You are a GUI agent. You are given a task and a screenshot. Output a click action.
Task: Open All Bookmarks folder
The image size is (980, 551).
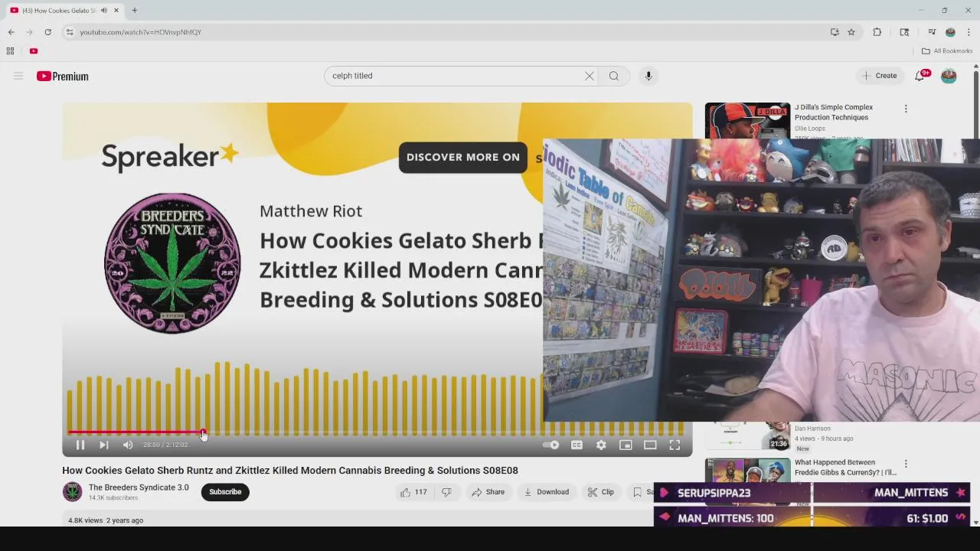[x=947, y=51]
